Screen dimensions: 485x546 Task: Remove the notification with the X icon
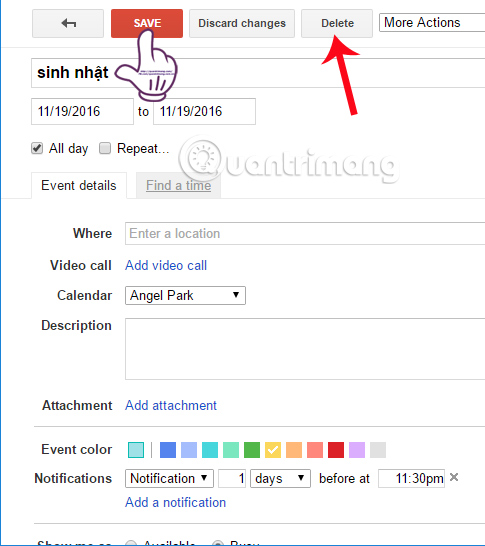454,477
